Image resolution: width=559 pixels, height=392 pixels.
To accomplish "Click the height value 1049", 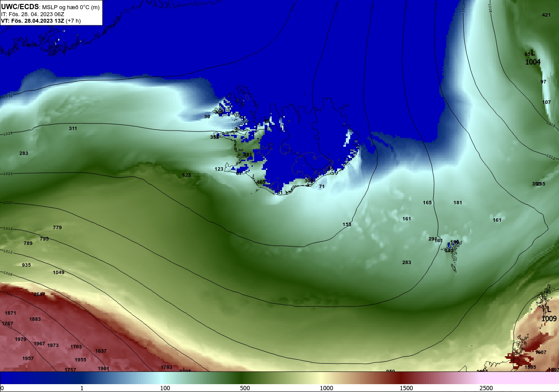I will (x=59, y=272).
